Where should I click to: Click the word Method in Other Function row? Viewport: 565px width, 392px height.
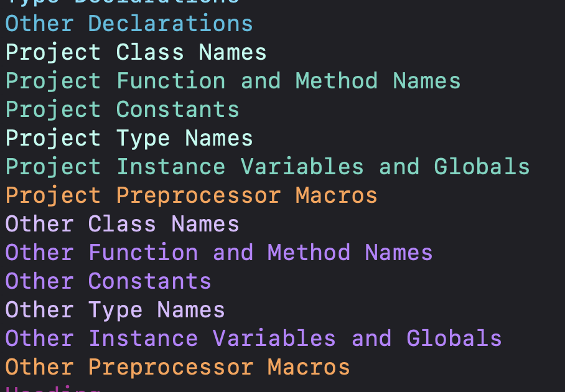[x=309, y=253]
